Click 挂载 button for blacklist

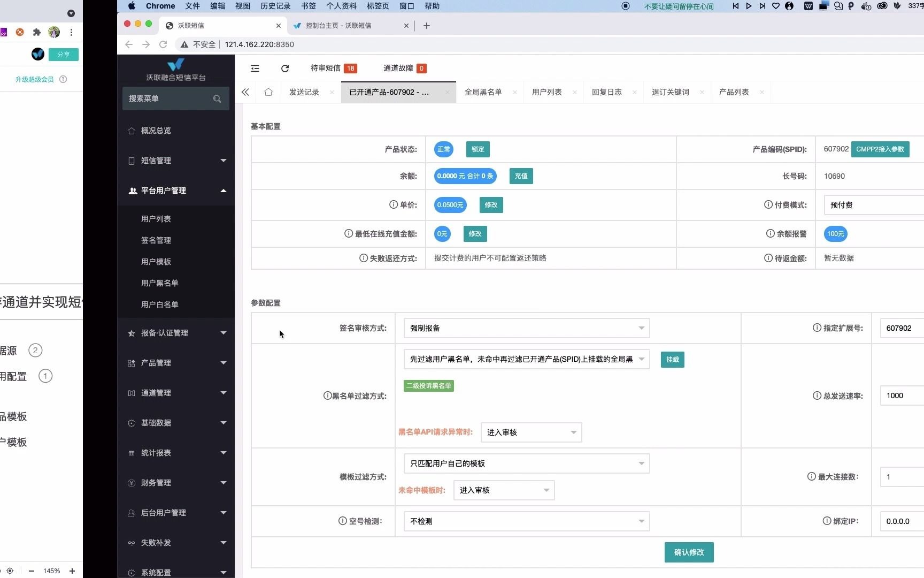tap(672, 360)
